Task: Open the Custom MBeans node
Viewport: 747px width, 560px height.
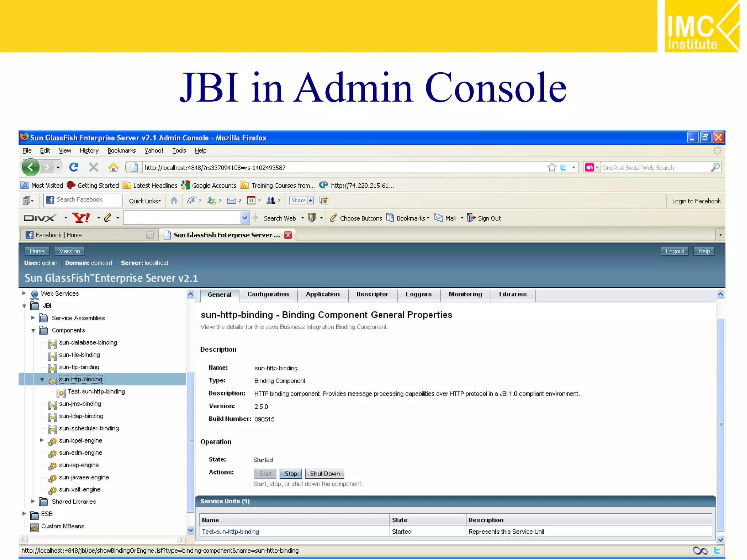Action: pos(63,526)
